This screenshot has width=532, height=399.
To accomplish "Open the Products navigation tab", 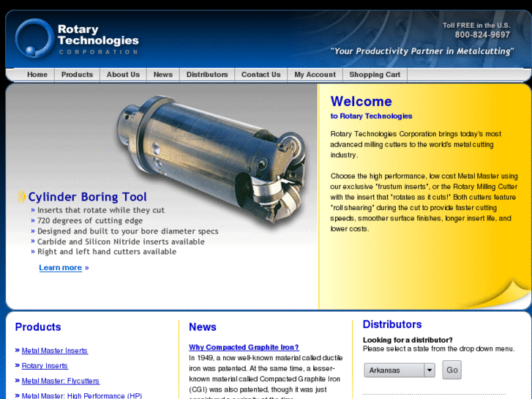I will (77, 75).
